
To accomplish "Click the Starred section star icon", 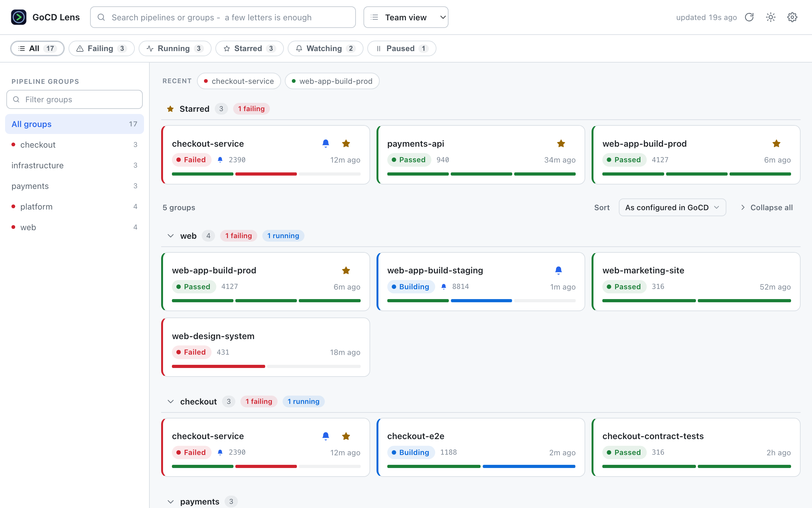I will pos(170,109).
